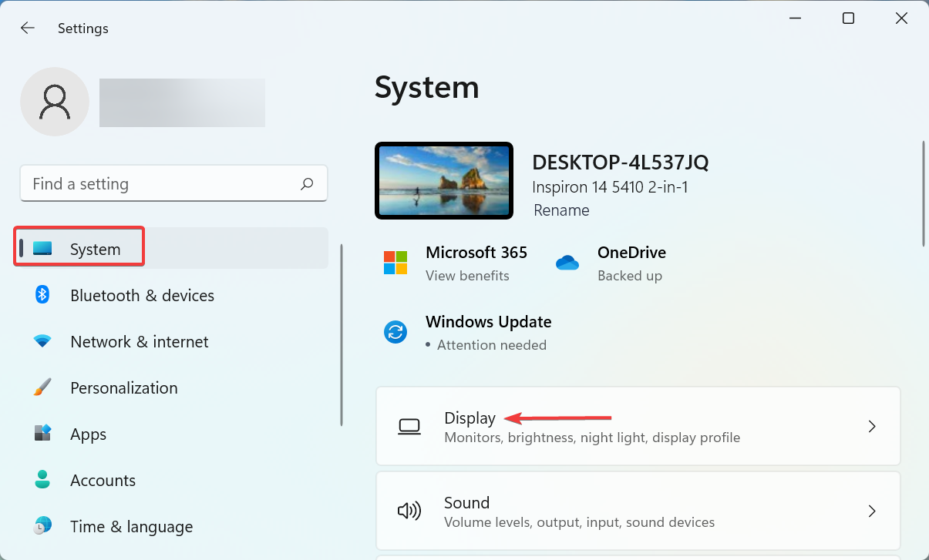The height and width of the screenshot is (560, 929).
Task: Click the Rename link under device name
Action: pos(561,210)
